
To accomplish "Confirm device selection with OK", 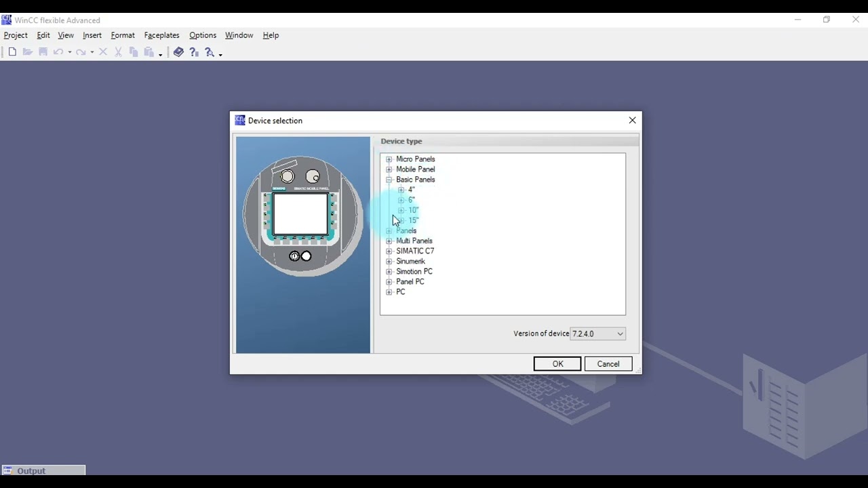I will pos(557,364).
